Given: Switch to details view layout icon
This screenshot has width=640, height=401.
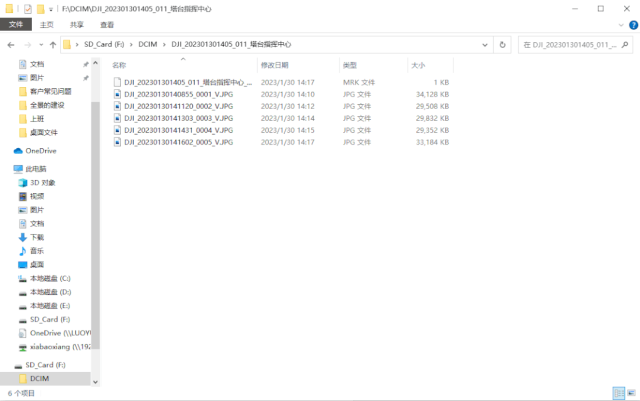Looking at the screenshot, I should (x=619, y=393).
